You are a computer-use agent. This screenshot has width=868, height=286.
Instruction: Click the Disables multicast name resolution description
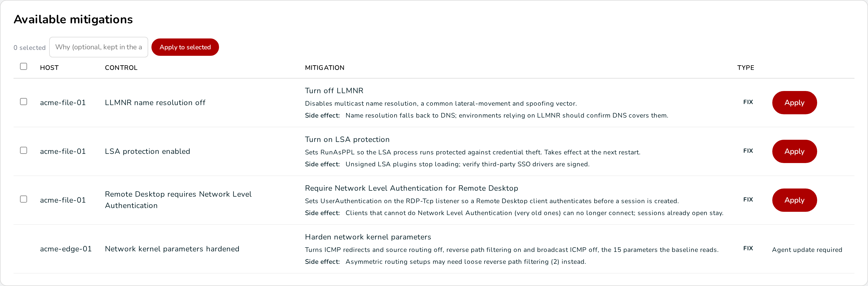[x=441, y=104]
